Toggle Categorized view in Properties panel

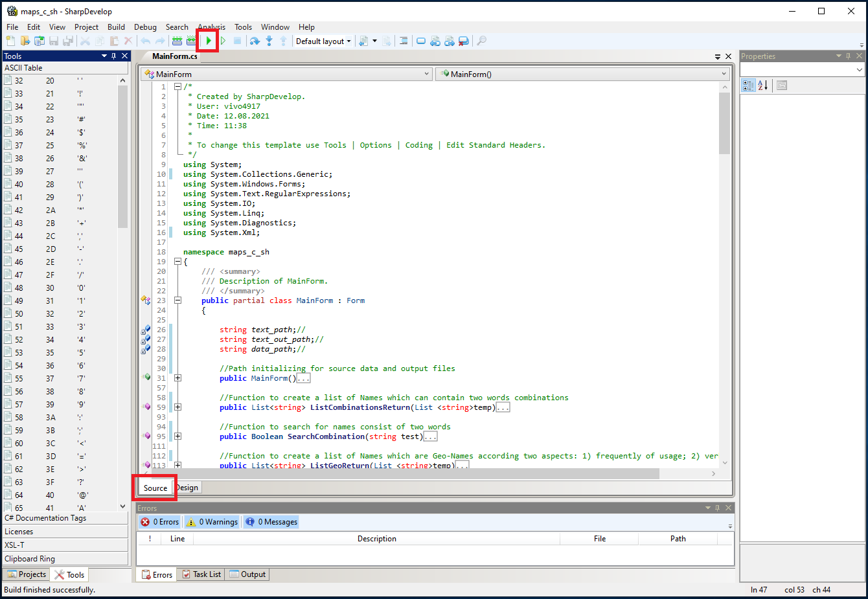click(748, 85)
